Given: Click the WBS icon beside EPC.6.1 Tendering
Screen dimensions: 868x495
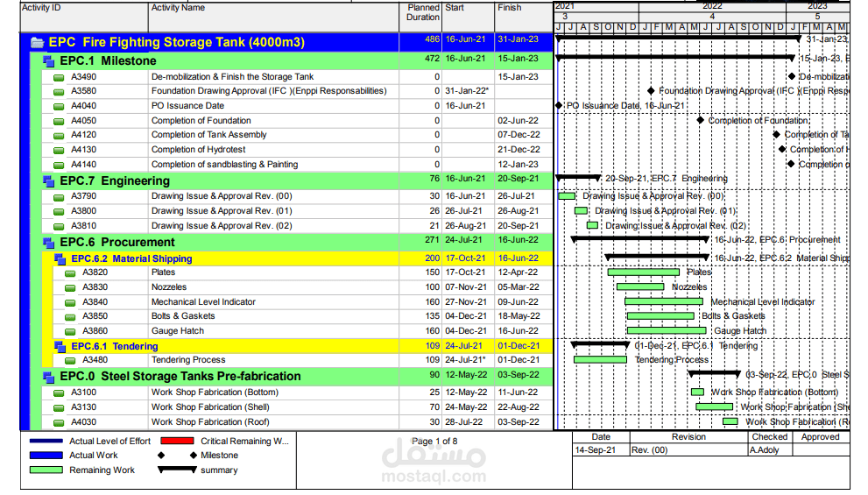Looking at the screenshot, I should tap(60, 347).
